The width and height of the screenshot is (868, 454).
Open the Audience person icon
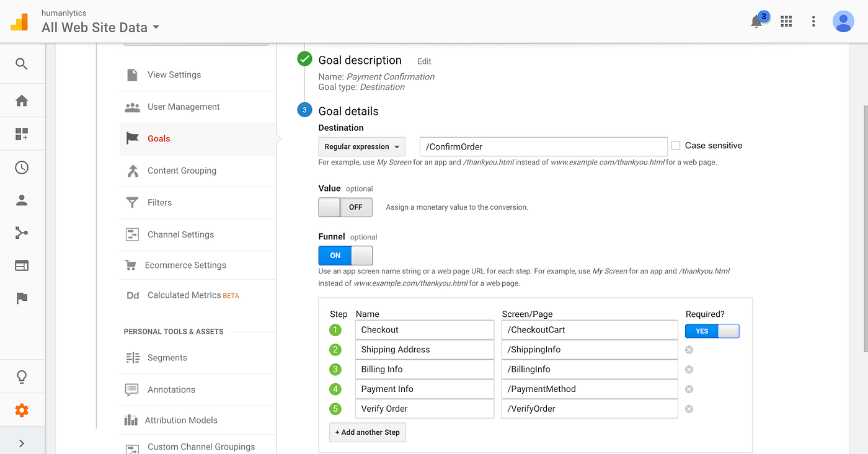click(x=22, y=200)
